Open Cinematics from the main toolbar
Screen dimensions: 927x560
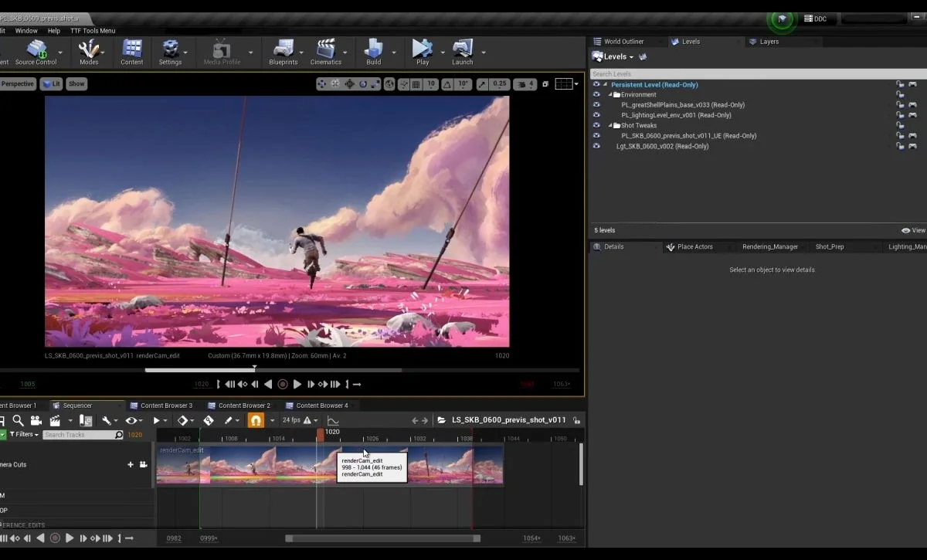[x=326, y=53]
